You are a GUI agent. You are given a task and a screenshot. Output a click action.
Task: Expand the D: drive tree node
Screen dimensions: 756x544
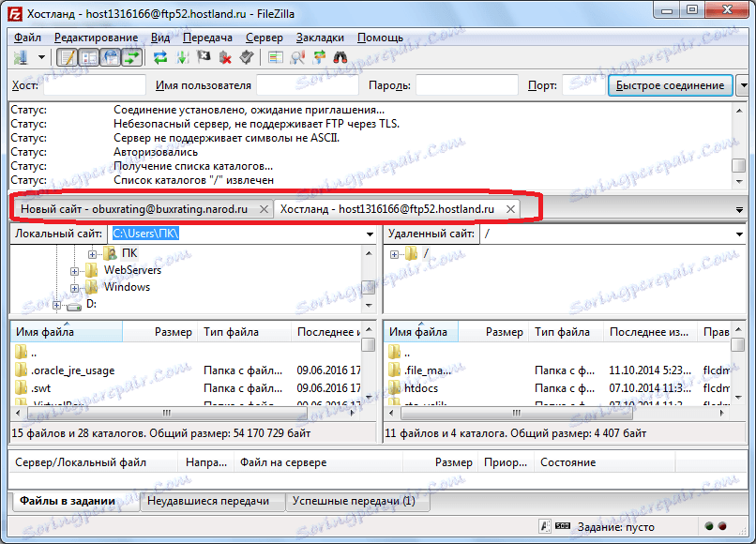click(57, 305)
